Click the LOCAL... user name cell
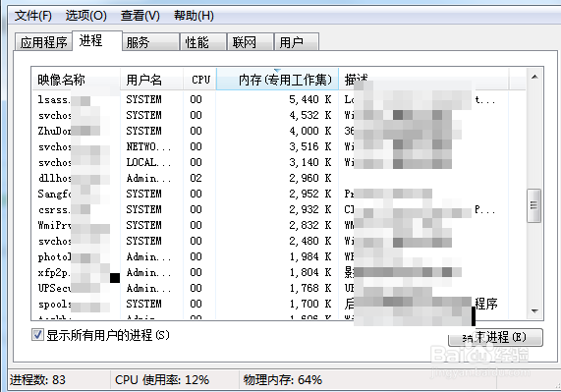The image size is (561, 392). [x=148, y=162]
